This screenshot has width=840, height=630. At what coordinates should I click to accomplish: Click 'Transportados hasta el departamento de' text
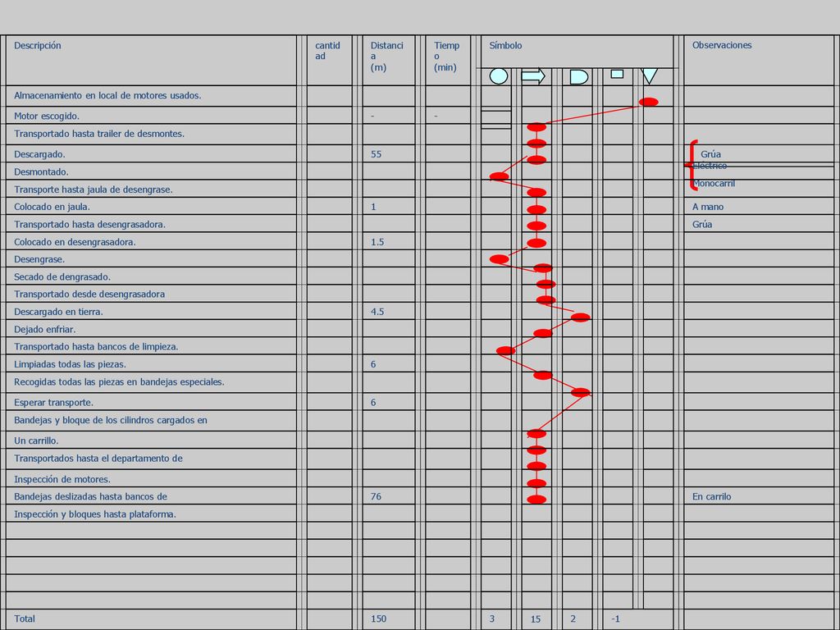[x=98, y=459]
